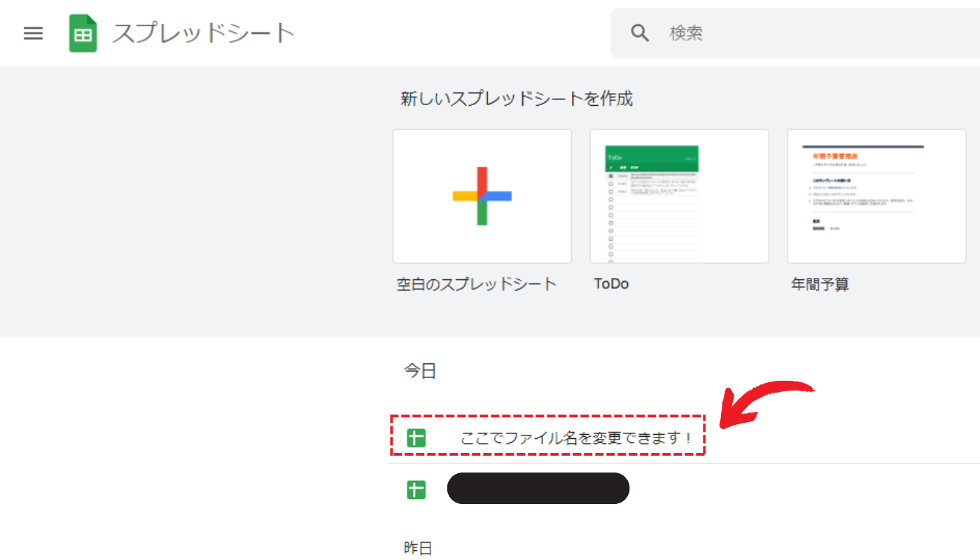Open the file with the blacked-out name
Screen dimensions: 980x560
tap(538, 489)
